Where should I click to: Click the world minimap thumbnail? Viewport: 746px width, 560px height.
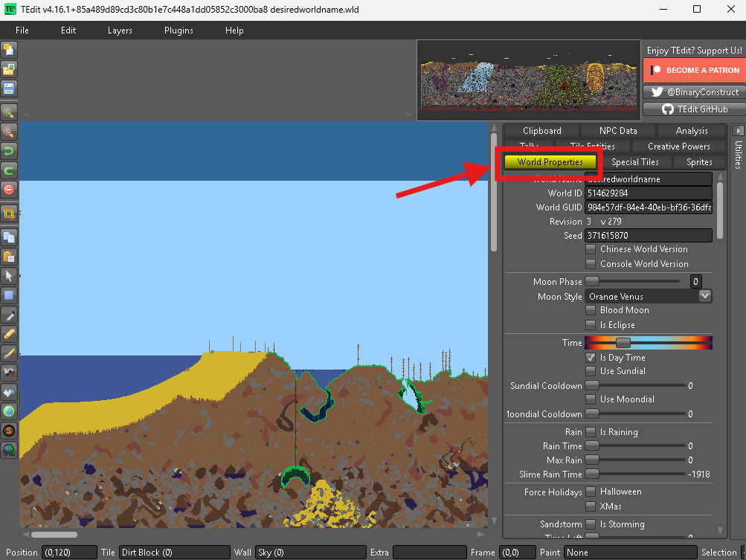tap(529, 80)
